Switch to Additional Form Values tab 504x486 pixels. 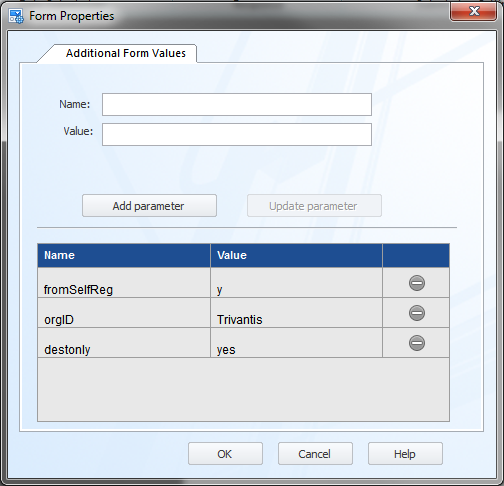(x=126, y=53)
